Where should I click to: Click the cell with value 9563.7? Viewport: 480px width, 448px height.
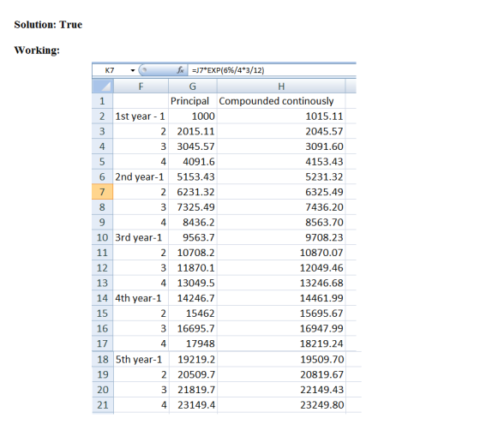[193, 237]
